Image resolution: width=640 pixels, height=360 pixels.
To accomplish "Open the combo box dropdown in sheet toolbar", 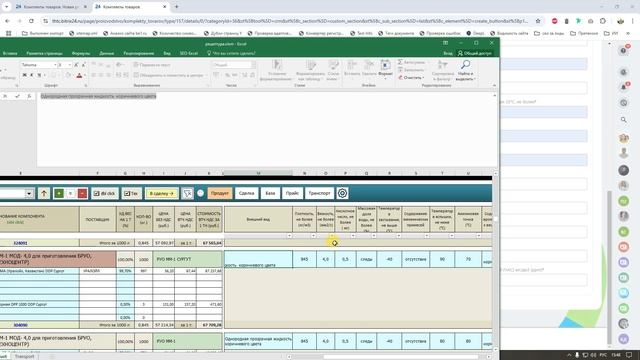I will [29, 193].
